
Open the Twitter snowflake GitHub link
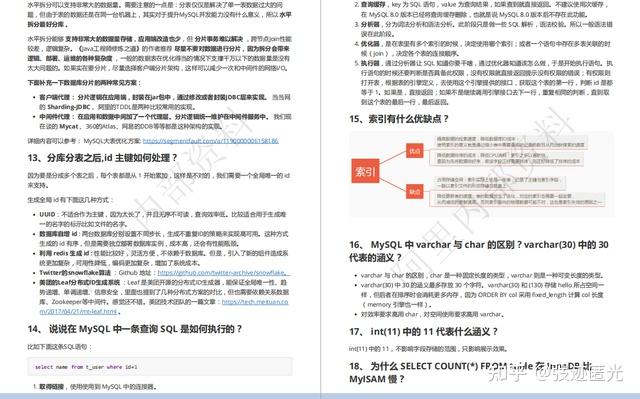[x=223, y=273]
